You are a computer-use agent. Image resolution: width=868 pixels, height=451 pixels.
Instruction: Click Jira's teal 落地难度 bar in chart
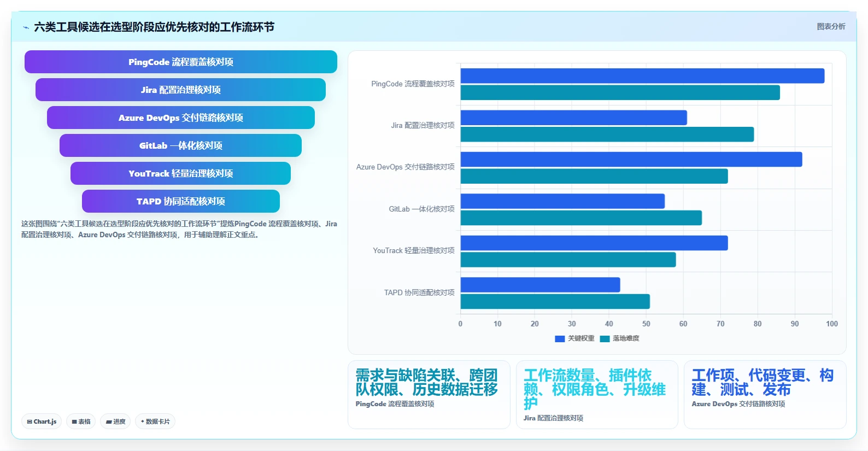pyautogui.click(x=607, y=134)
